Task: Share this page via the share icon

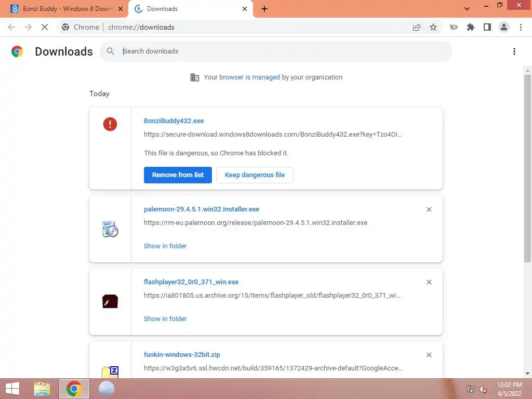Action: (x=417, y=27)
